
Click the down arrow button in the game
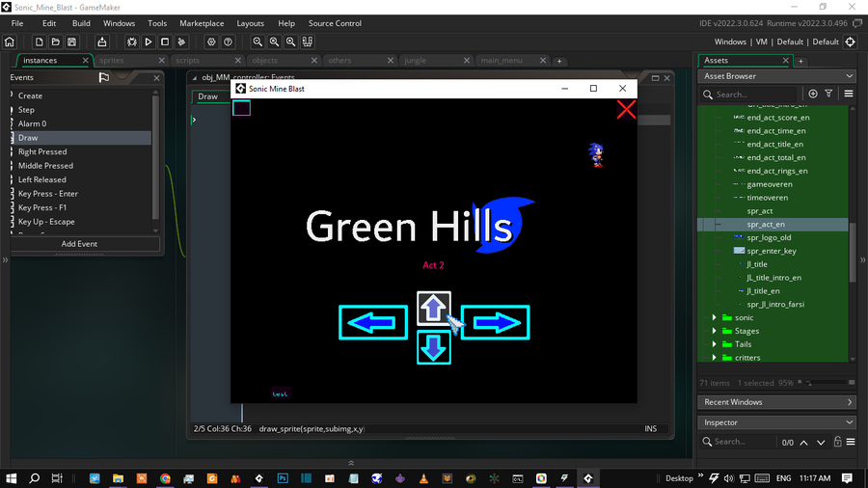[433, 347]
